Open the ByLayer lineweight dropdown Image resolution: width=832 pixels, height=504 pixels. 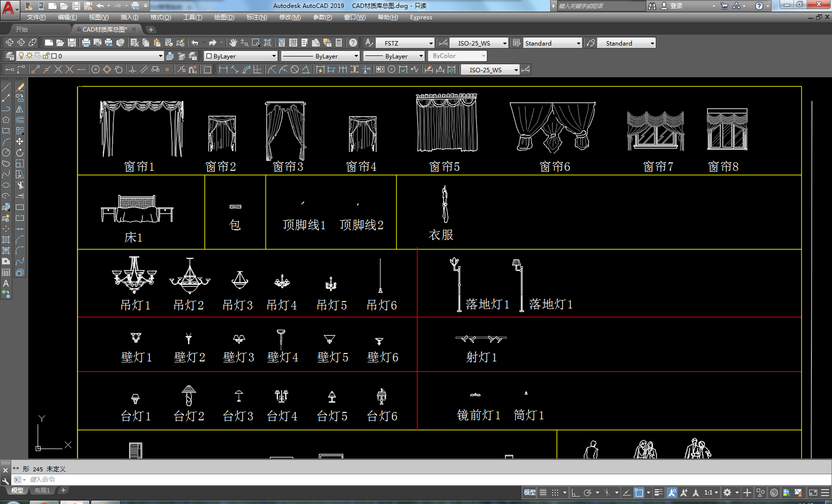[x=394, y=56]
